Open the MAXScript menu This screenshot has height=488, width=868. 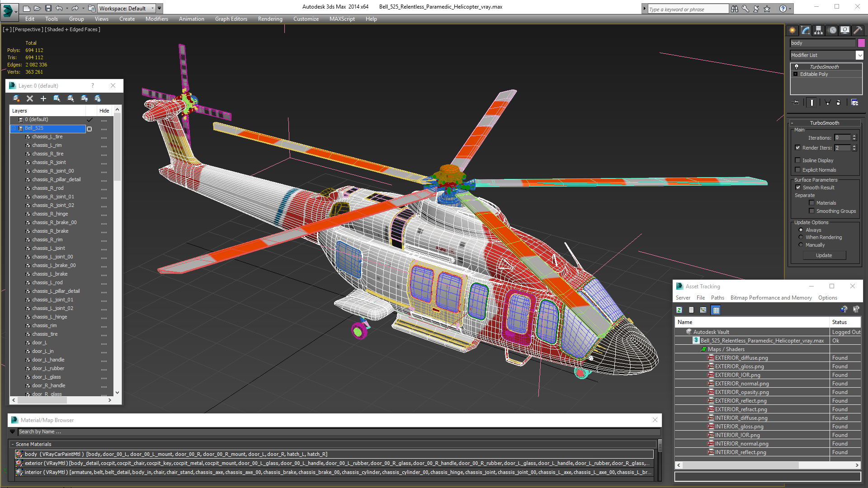pos(342,19)
